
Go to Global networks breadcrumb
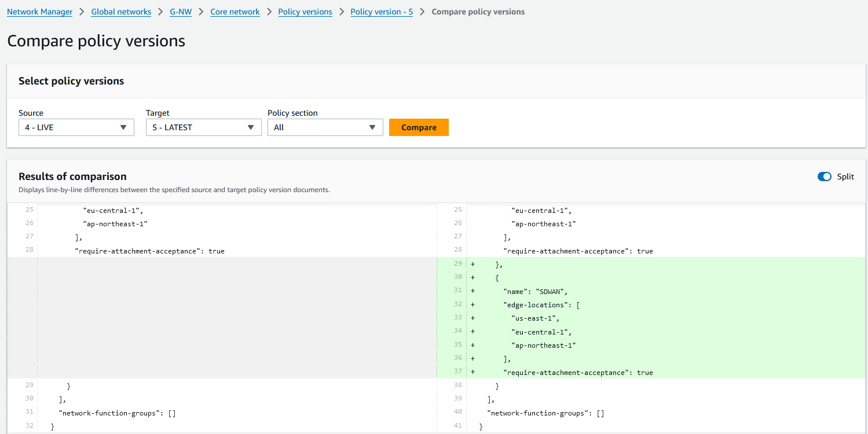[x=121, y=12]
